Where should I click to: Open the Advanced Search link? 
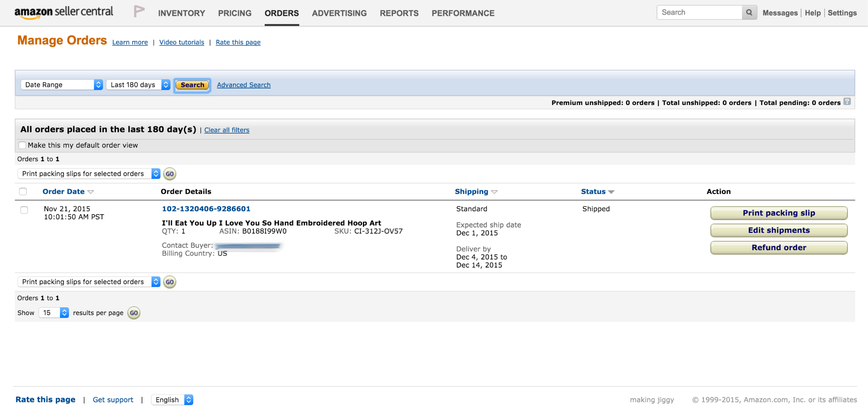coord(243,85)
